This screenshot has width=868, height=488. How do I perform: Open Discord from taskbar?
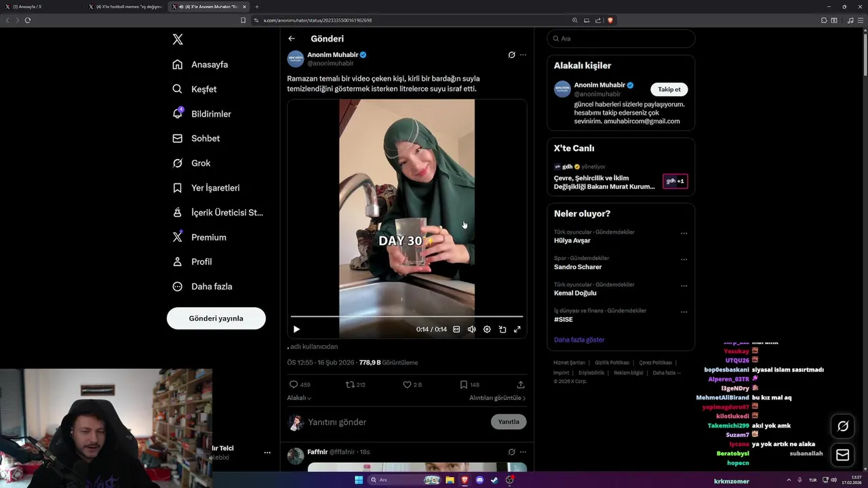[x=479, y=480]
